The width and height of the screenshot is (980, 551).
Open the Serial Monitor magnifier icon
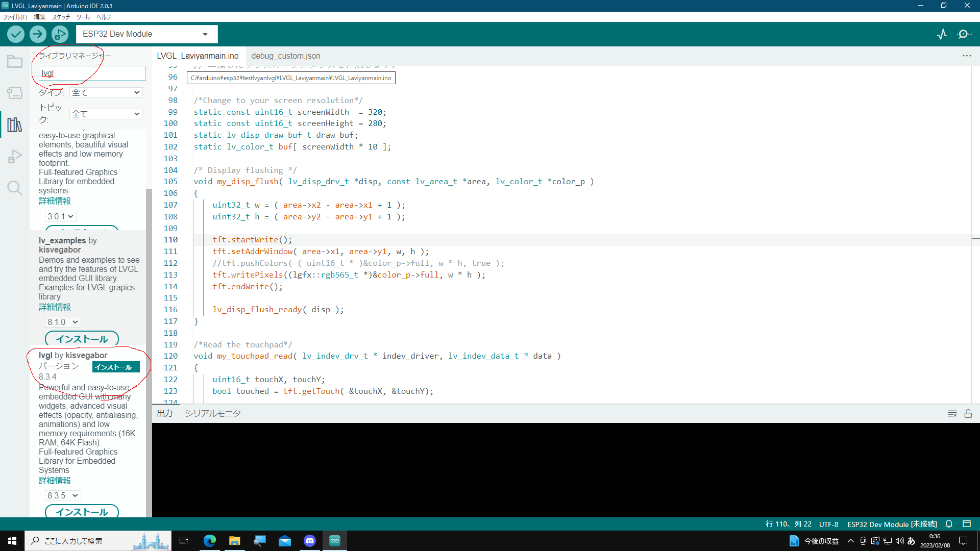point(964,34)
